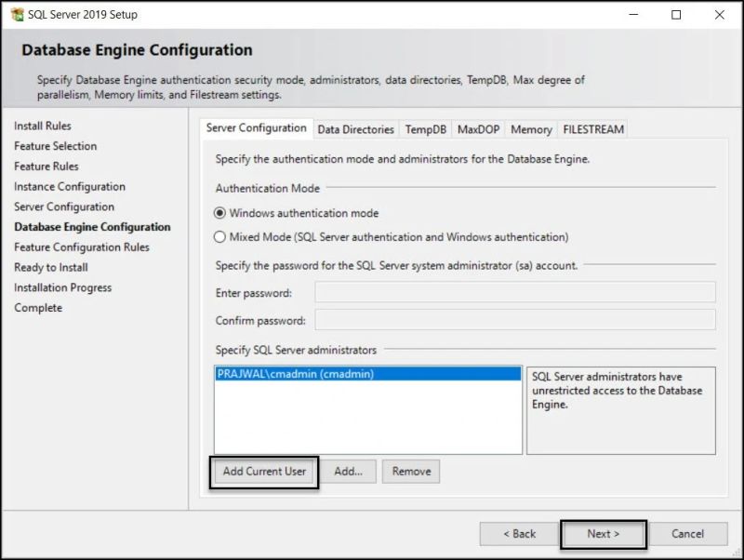The height and width of the screenshot is (560, 744).
Task: Select Feature Selection in the sidebar
Action: pyautogui.click(x=56, y=146)
